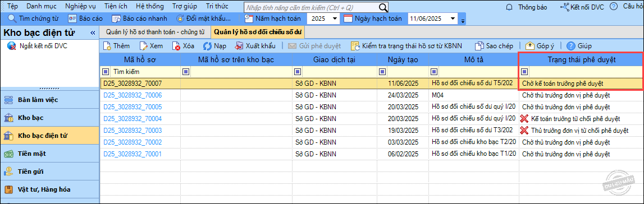Open filter operator for Giao dịch tại column

tap(298, 72)
